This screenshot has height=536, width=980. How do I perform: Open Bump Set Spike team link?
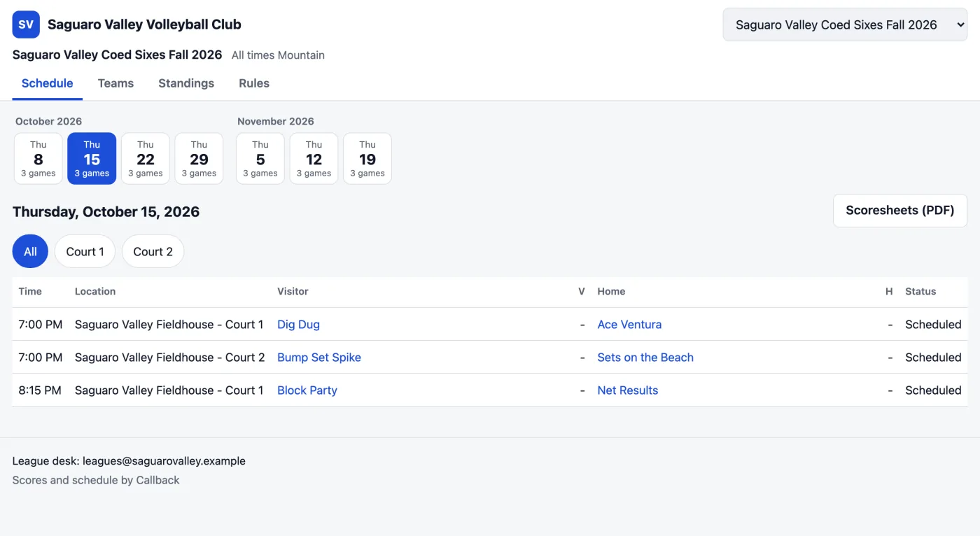pos(319,358)
